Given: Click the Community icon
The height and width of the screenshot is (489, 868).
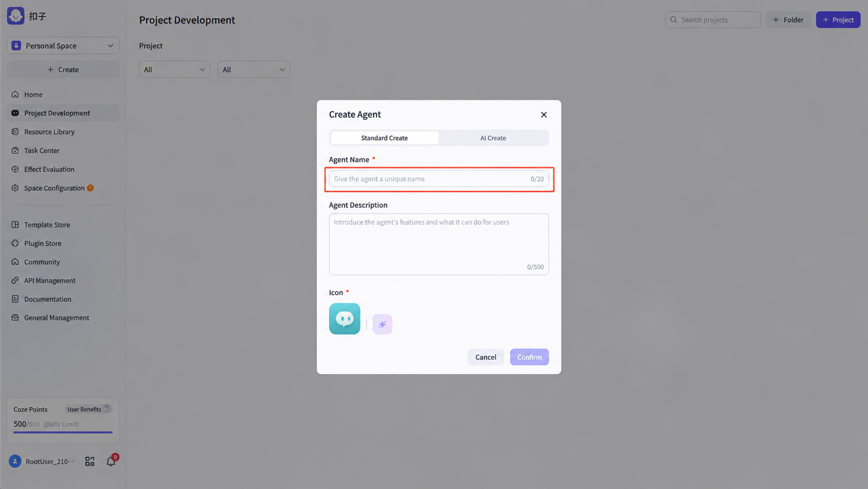Looking at the screenshot, I should [15, 262].
